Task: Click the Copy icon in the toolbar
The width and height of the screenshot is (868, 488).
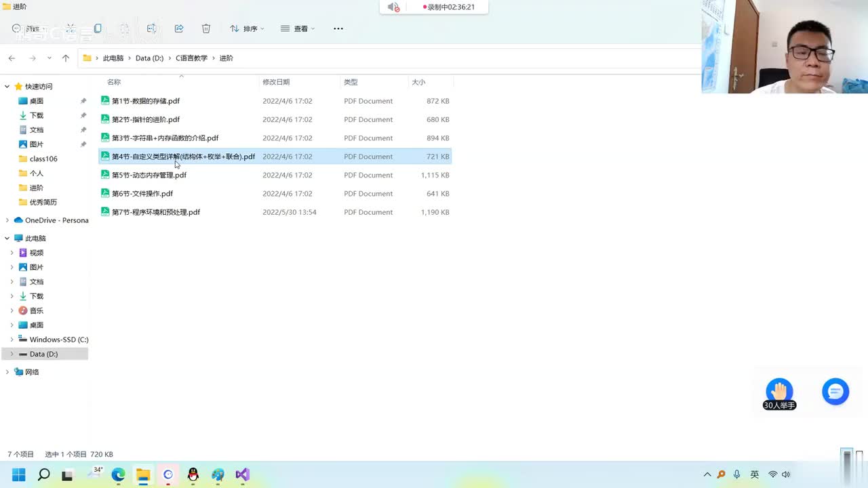Action: pyautogui.click(x=98, y=28)
